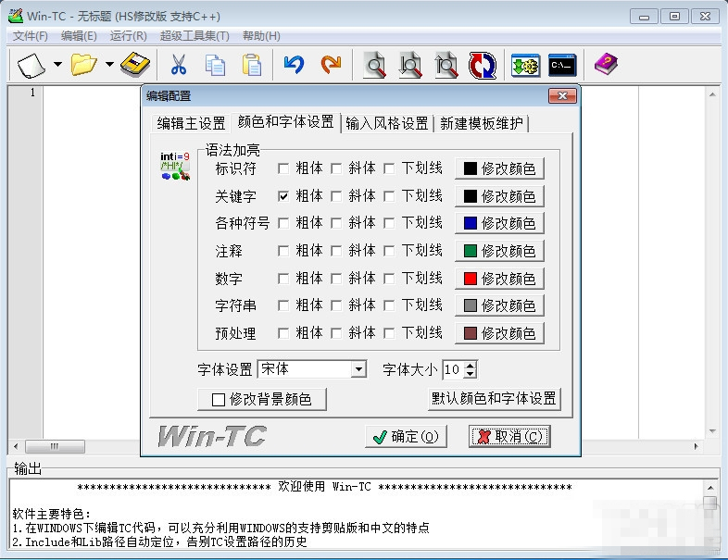Screen dimensions: 728x560
Task: Increase 字体大小 with the up arrow
Action: (471, 366)
